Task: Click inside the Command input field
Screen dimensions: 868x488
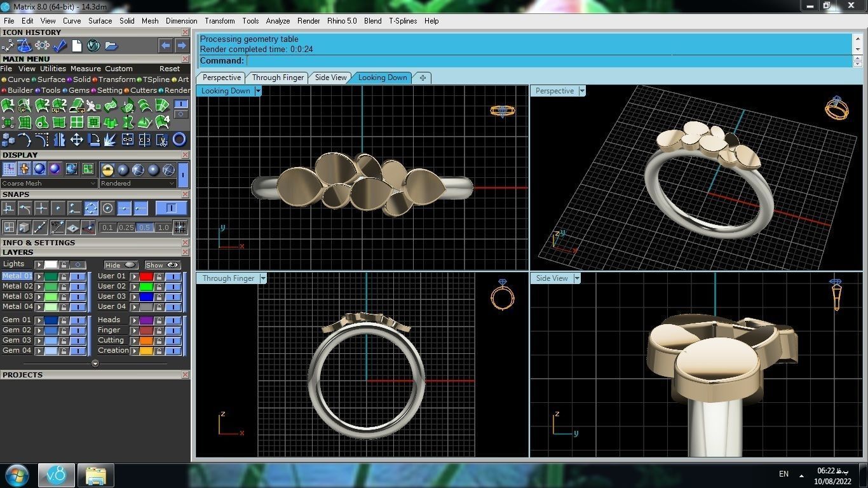Action: (x=445, y=60)
